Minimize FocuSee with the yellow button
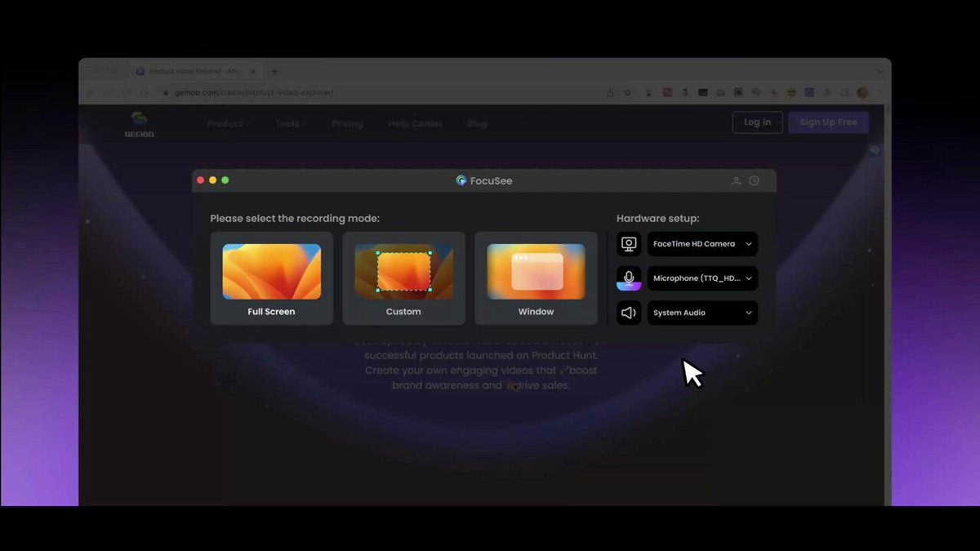The image size is (980, 551). [213, 180]
